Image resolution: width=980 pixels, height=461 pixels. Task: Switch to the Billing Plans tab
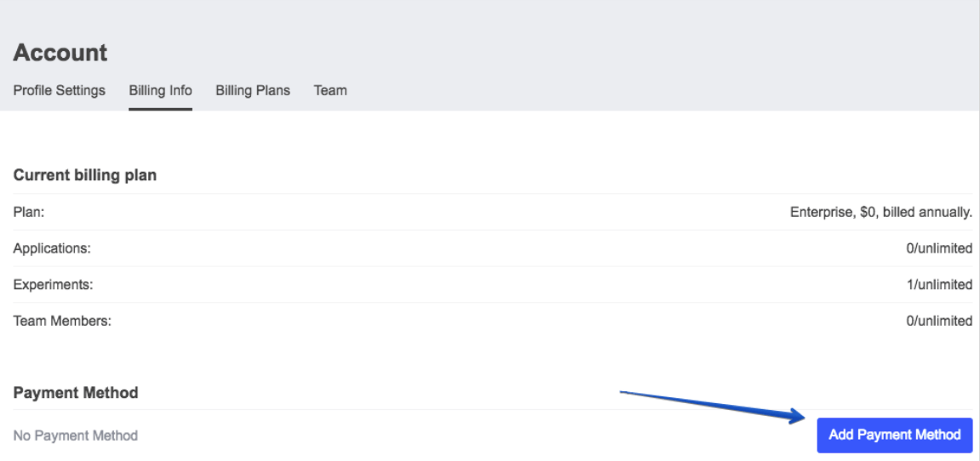253,90
